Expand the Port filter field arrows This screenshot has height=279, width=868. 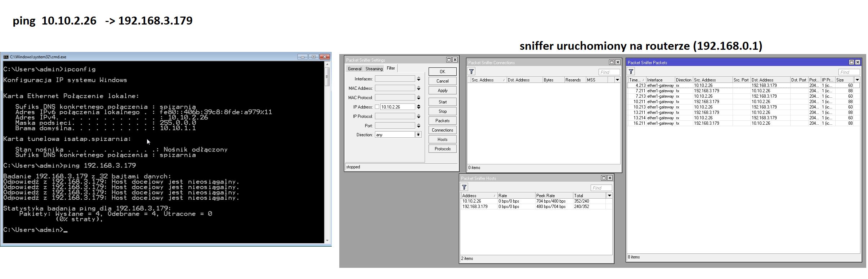tap(419, 125)
